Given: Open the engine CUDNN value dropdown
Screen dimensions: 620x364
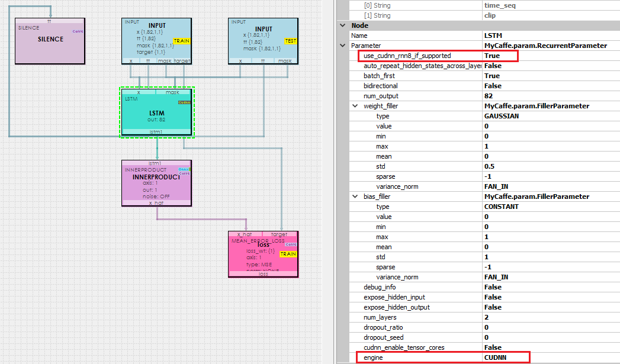Looking at the screenshot, I should click(x=503, y=357).
